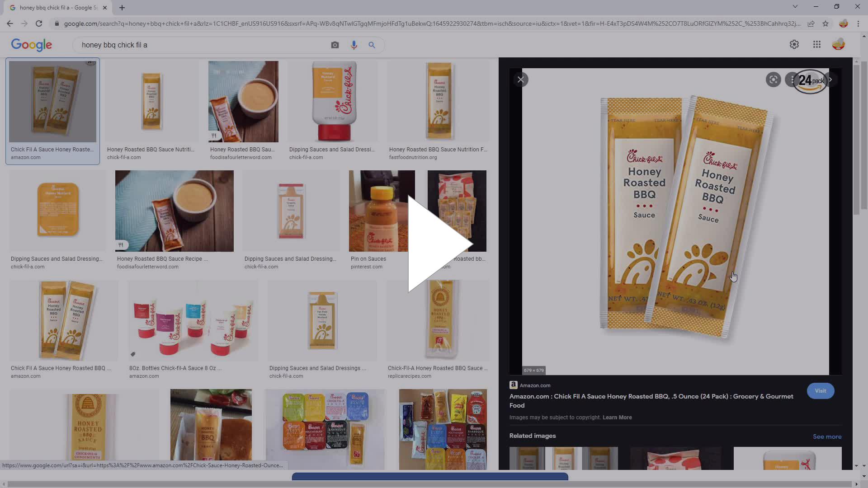Image resolution: width=868 pixels, height=488 pixels.
Task: Click the Google Lens icon on preview image
Action: click(x=773, y=80)
